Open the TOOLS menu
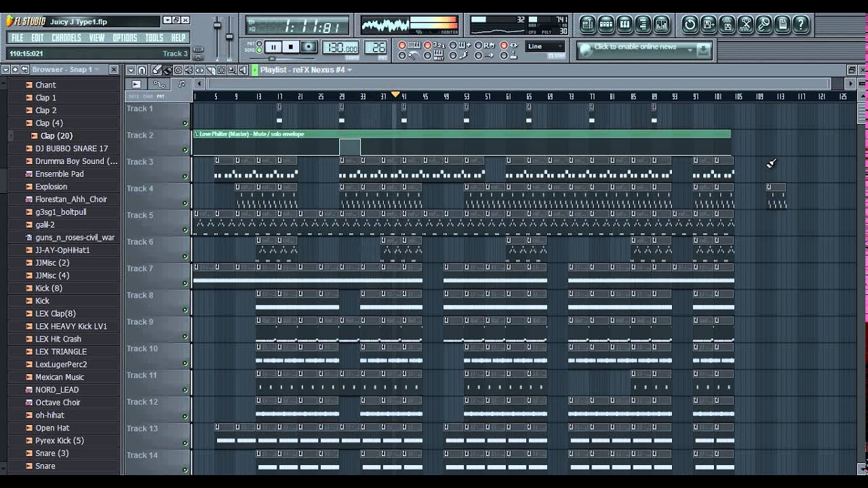 (x=154, y=38)
